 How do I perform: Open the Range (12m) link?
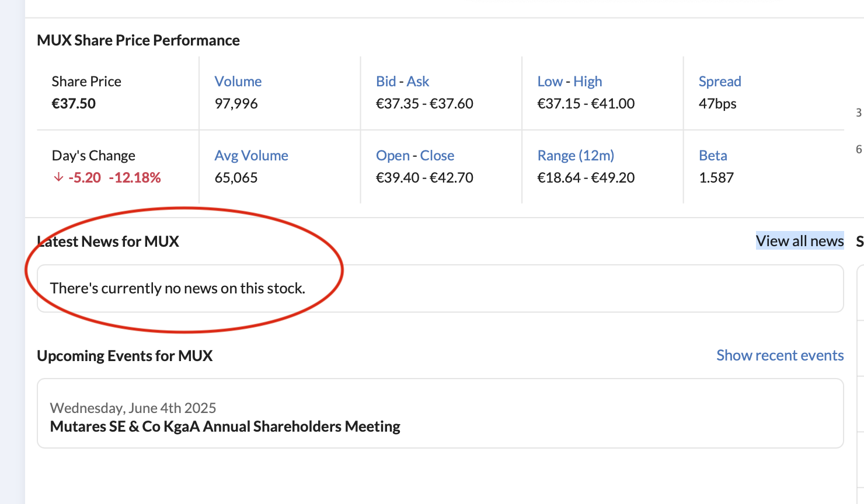pyautogui.click(x=576, y=156)
